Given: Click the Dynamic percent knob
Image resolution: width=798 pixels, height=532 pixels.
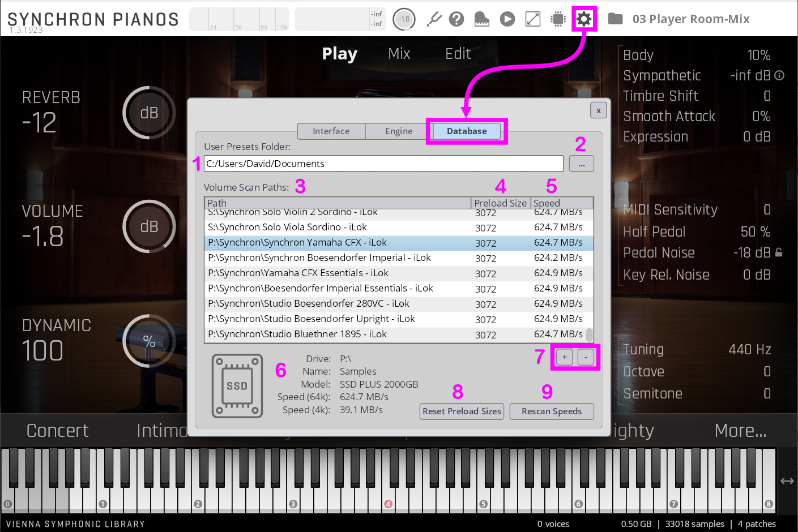Looking at the screenshot, I should (149, 341).
